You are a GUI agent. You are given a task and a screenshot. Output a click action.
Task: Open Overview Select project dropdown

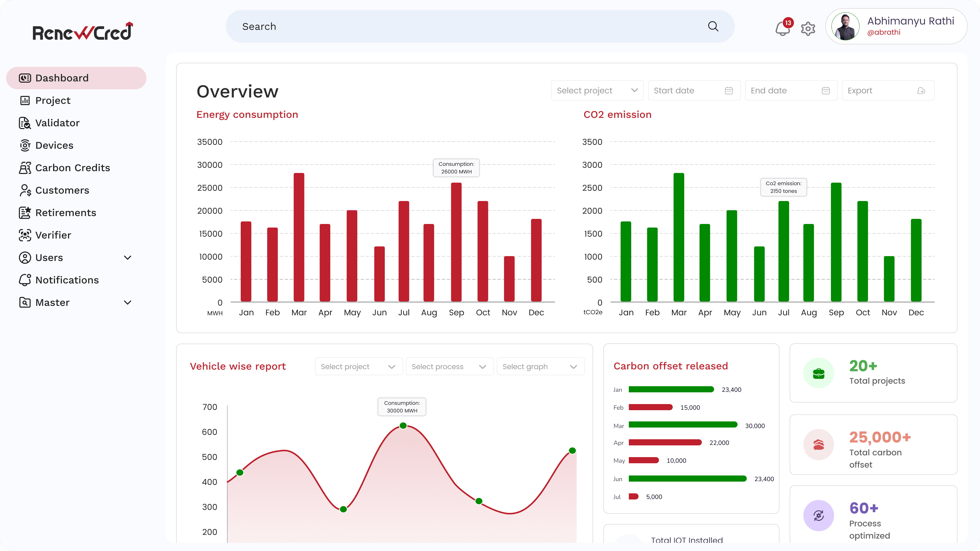click(597, 91)
